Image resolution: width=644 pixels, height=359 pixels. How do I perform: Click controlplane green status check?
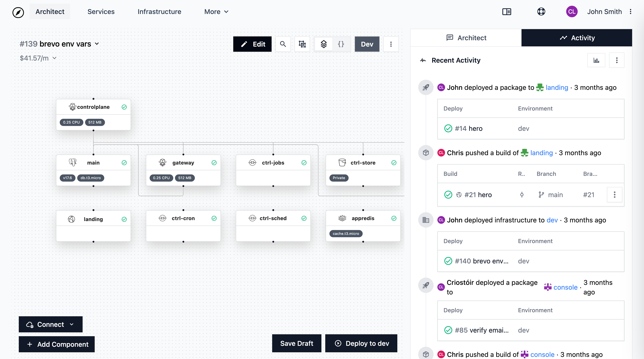(124, 107)
